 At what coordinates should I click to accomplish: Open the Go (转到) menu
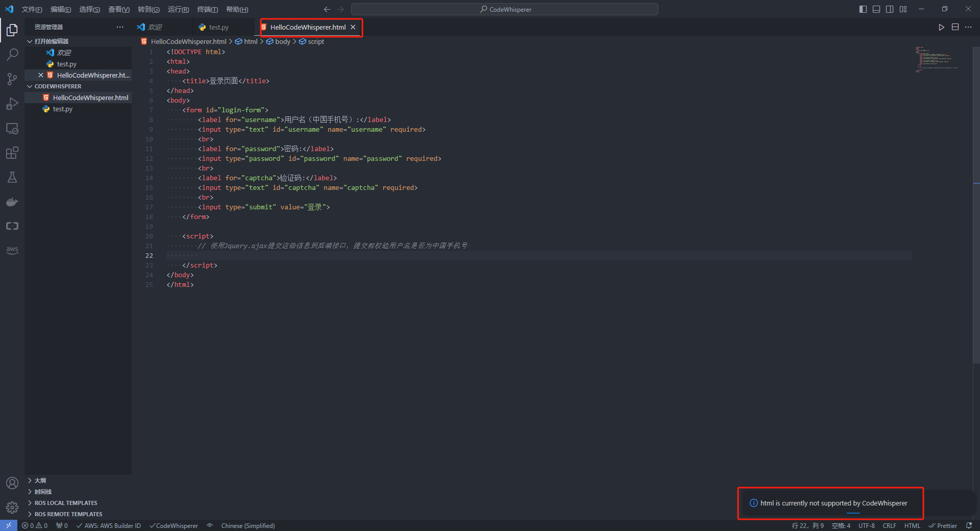[149, 9]
